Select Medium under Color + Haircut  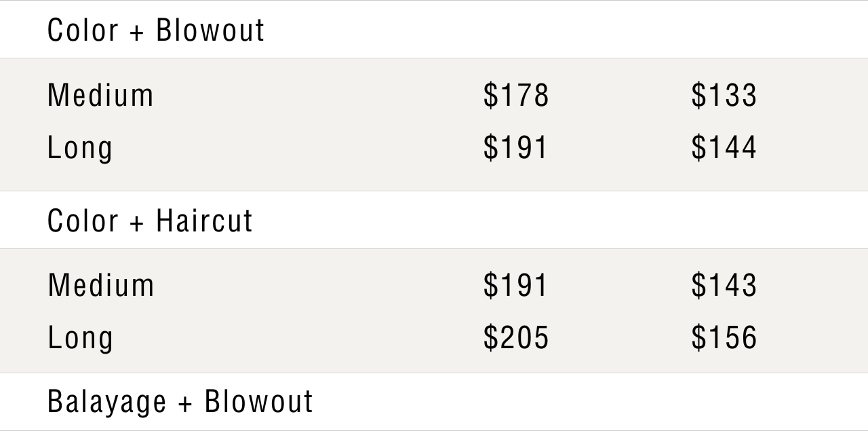pyautogui.click(x=100, y=285)
